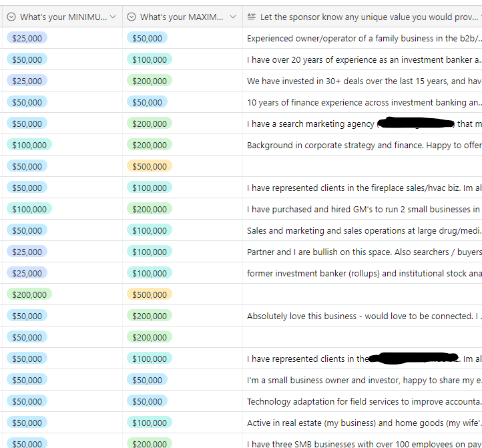Open the MINIMUM column header dropdown chevron

click(x=113, y=17)
